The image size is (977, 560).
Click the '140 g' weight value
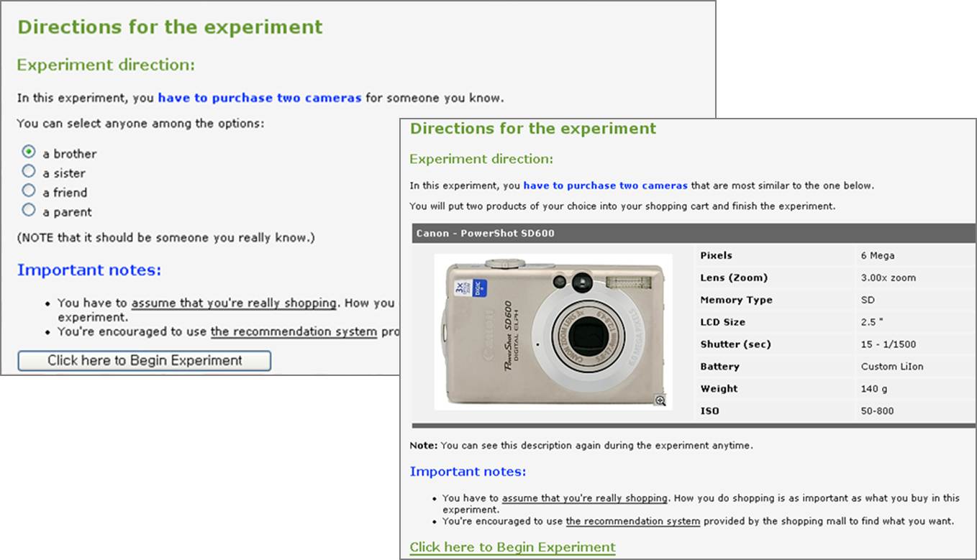tap(874, 389)
